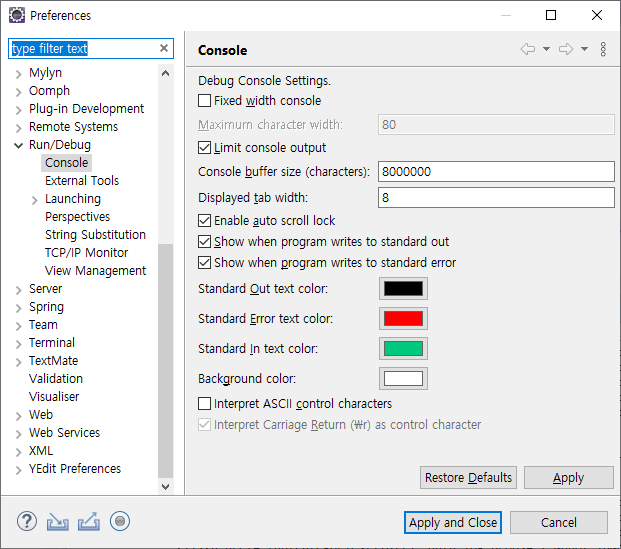Select External Tools preference page

click(82, 181)
